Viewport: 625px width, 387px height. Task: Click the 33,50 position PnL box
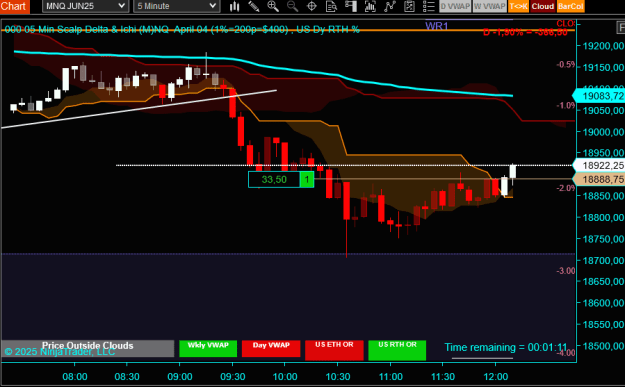point(274,179)
